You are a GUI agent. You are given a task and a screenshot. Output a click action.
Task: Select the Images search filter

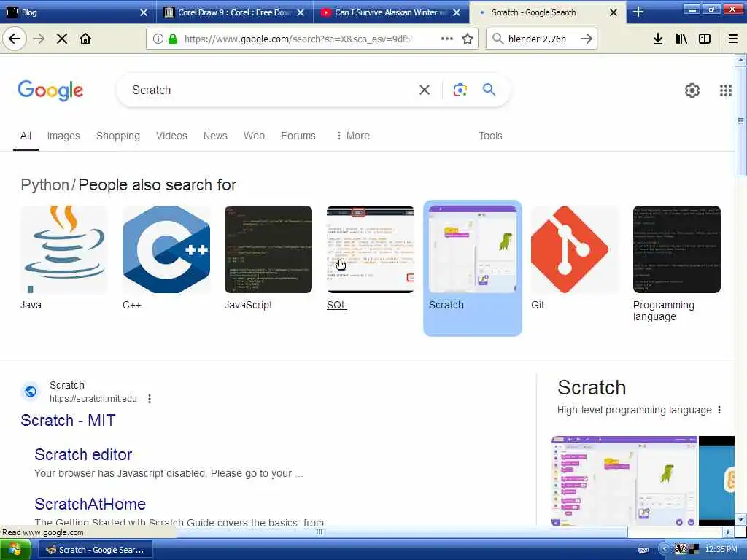63,136
